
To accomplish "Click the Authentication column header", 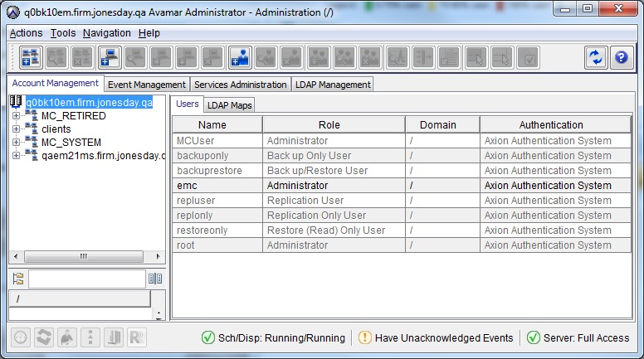I will point(555,124).
